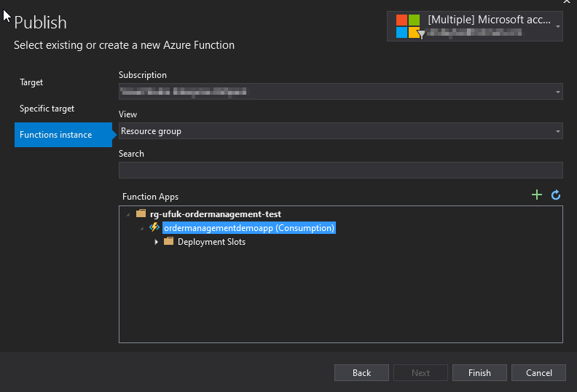Collapse the rg-ufuk-ordermanagement-test resource group node
The height and width of the screenshot is (392, 577).
(128, 214)
